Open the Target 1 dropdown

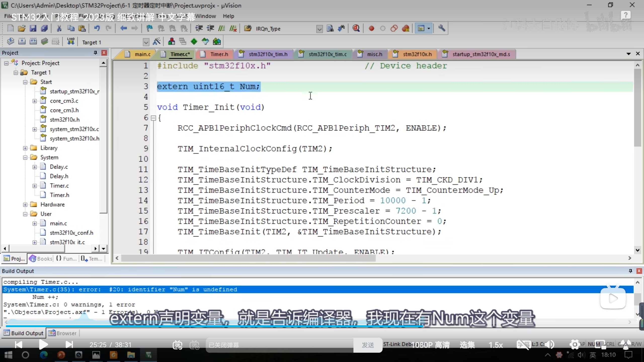point(146,42)
